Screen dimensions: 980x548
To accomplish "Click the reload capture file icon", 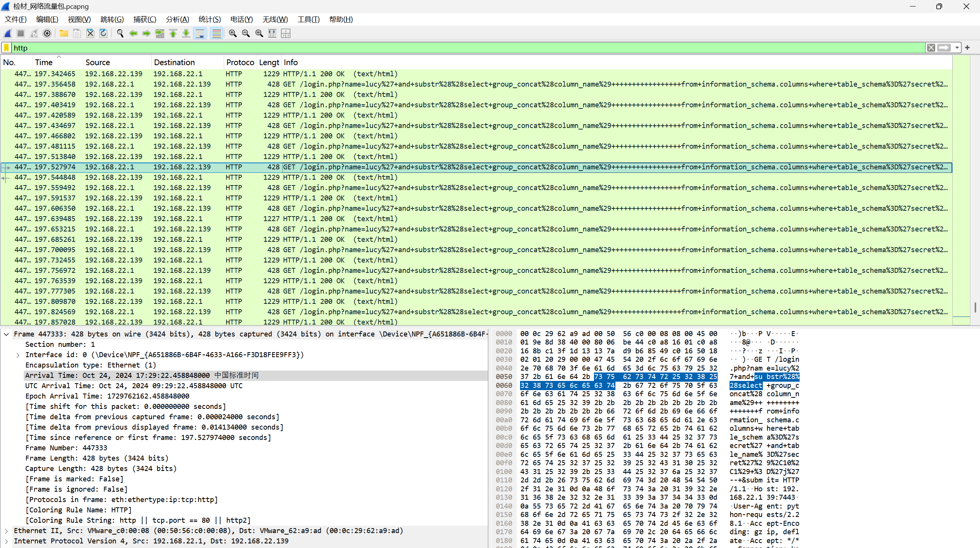I will tap(103, 34).
